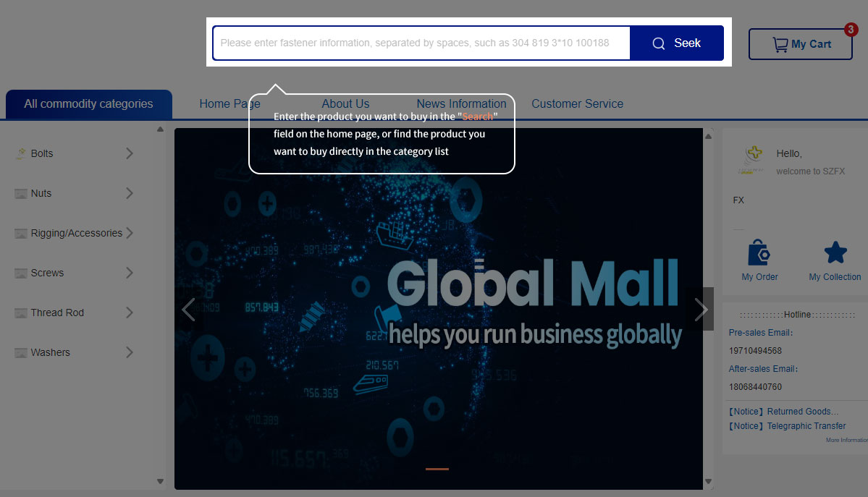The height and width of the screenshot is (497, 868).
Task: Go to Home Page menu
Action: [229, 104]
